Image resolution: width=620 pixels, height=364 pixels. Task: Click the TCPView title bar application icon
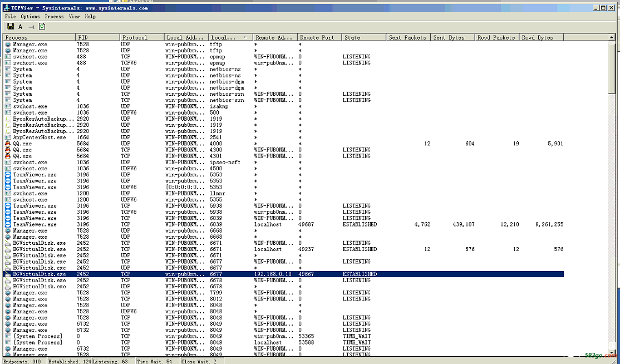click(x=6, y=7)
